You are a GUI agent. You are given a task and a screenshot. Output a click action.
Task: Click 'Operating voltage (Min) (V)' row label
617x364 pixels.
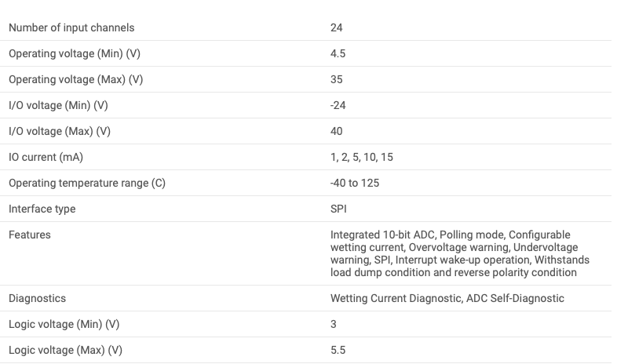point(75,54)
